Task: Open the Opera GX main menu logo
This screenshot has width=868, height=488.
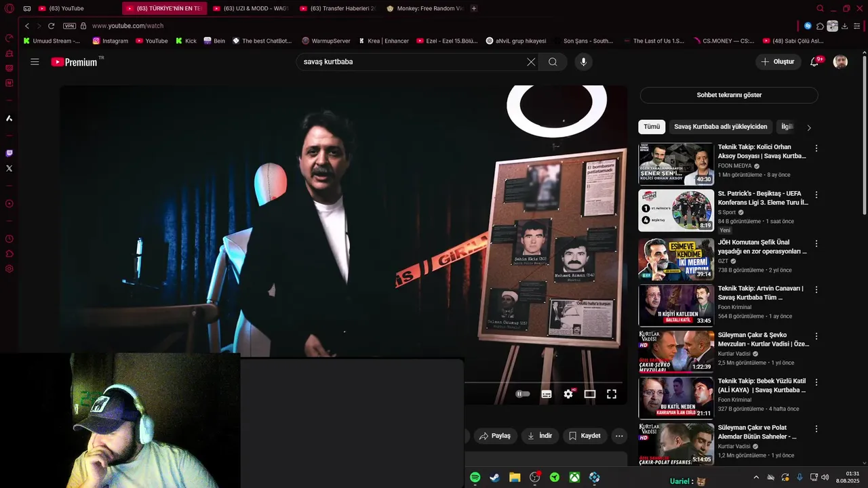Action: [x=9, y=9]
